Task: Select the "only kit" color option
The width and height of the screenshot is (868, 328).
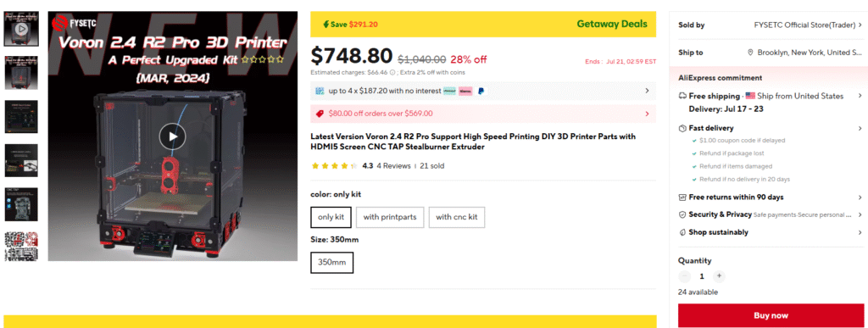Action: (x=331, y=217)
